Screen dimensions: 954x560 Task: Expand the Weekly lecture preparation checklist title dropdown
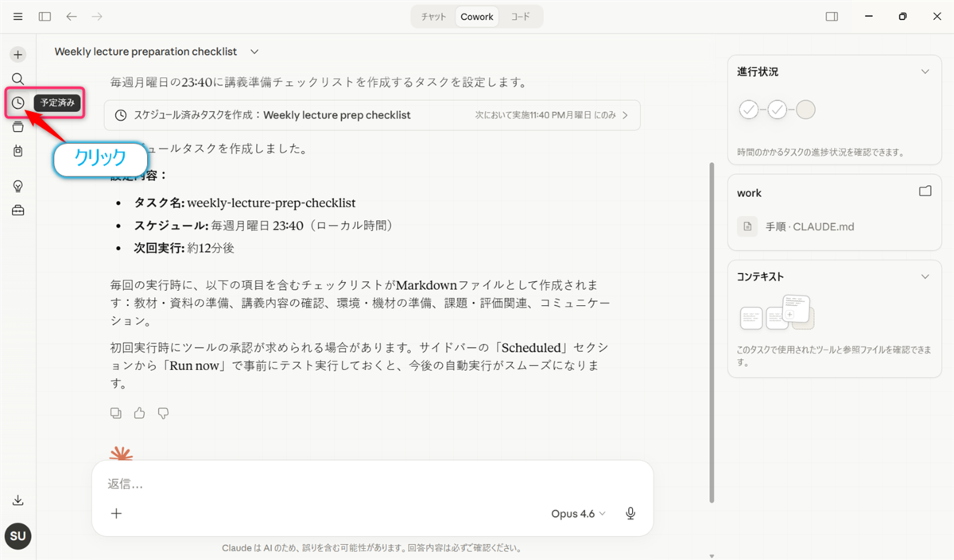pos(254,52)
